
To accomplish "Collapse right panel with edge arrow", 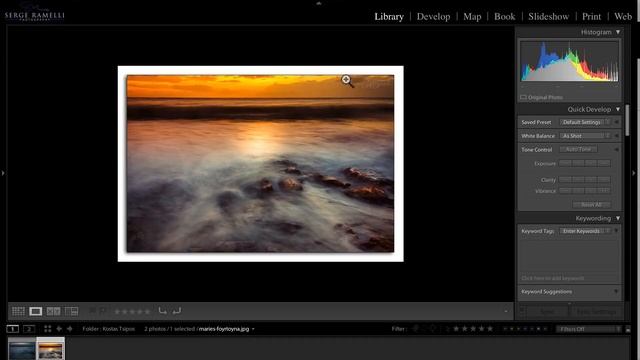I will 634,173.
